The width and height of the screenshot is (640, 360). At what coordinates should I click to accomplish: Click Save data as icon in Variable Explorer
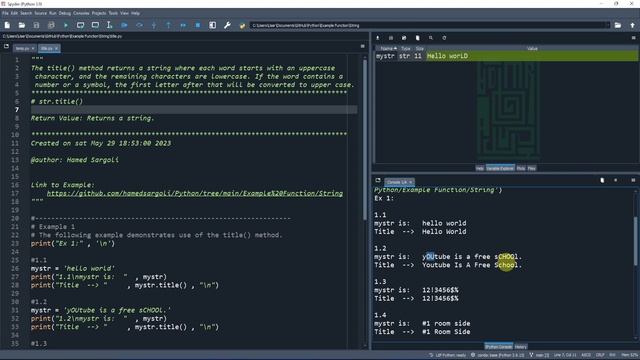point(404,38)
